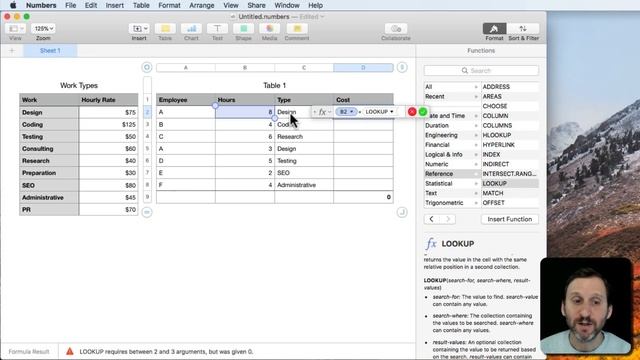Screen dimensions: 640x360
Task: Cancel the formula with red X
Action: coord(412,111)
